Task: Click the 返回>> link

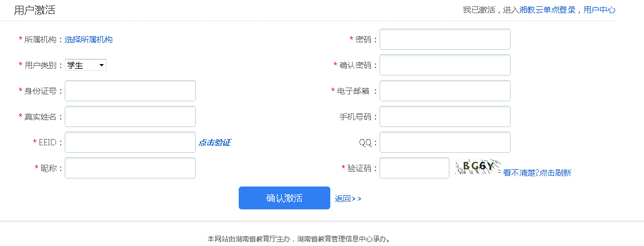Action: 348,199
